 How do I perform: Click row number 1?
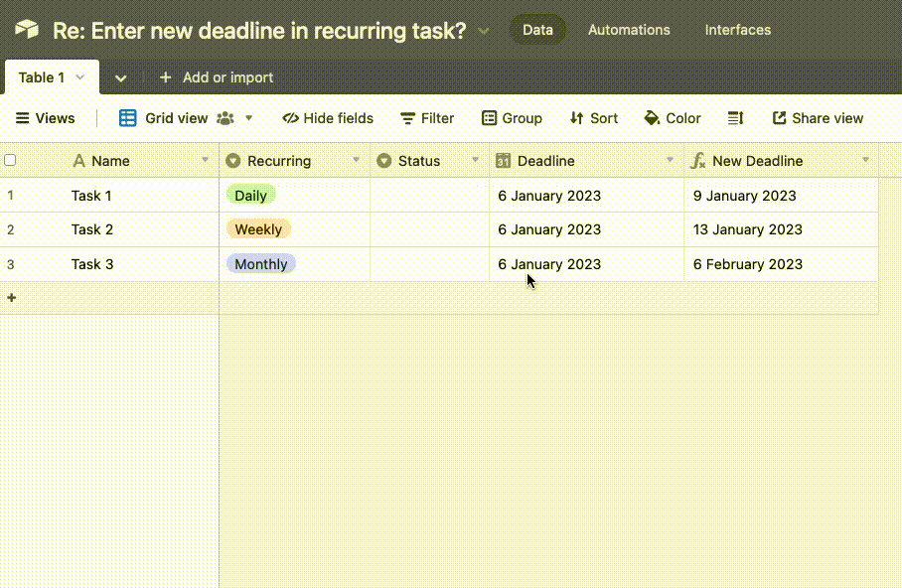pos(10,195)
